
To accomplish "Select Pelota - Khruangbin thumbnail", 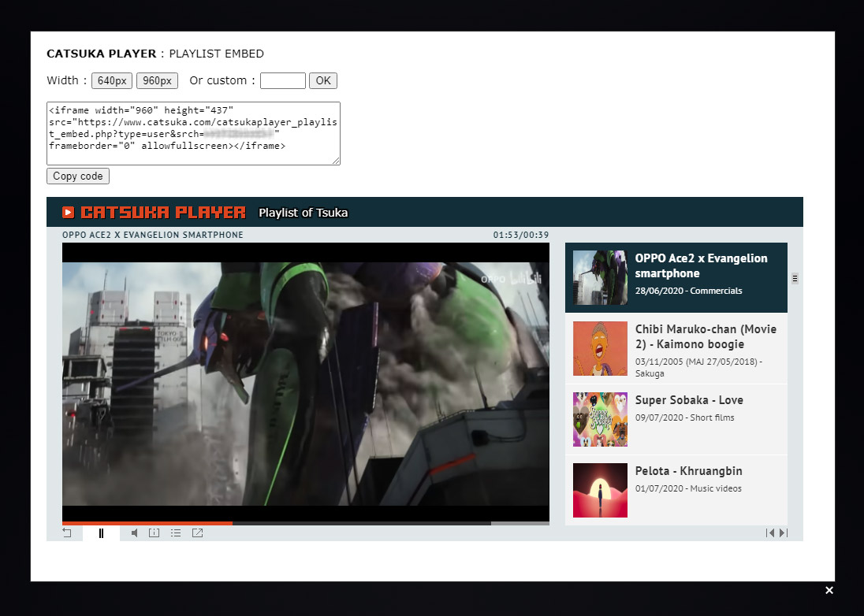I will [600, 490].
